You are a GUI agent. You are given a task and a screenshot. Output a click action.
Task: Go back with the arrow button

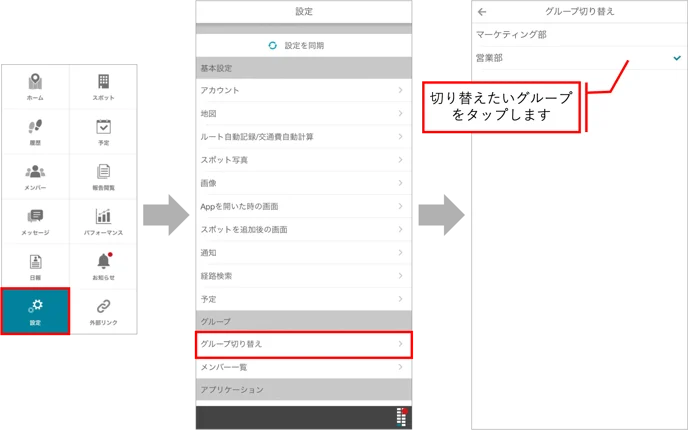[482, 12]
